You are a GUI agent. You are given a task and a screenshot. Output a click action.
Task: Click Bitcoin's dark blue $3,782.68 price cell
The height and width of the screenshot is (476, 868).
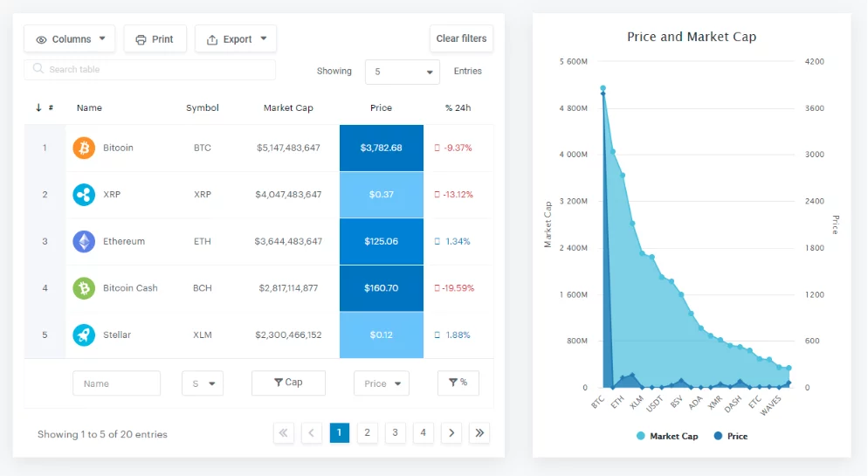point(381,148)
